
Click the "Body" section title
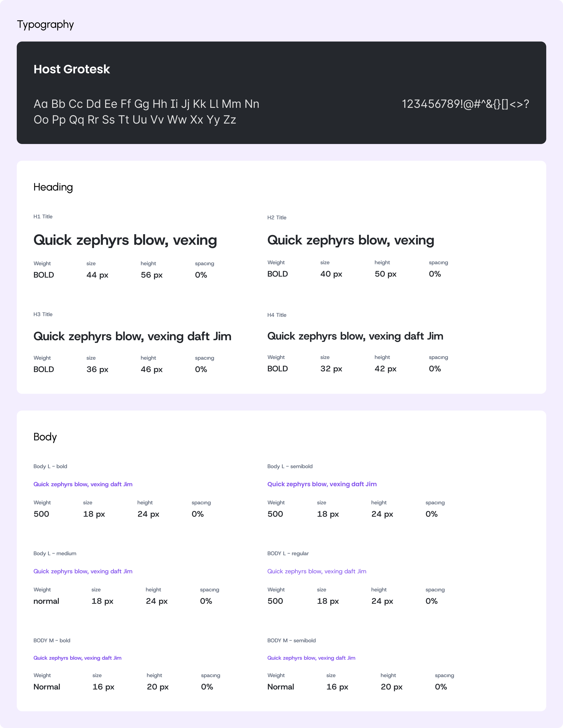coord(45,437)
